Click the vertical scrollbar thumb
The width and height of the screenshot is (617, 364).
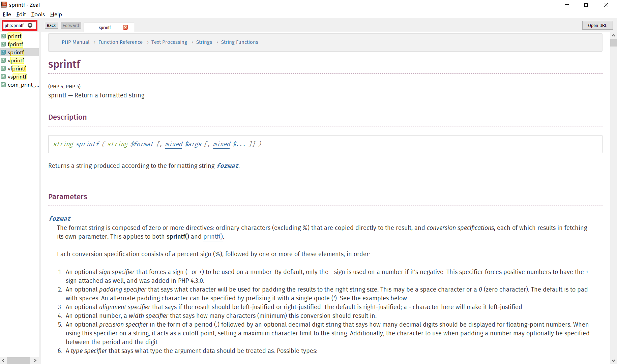614,43
